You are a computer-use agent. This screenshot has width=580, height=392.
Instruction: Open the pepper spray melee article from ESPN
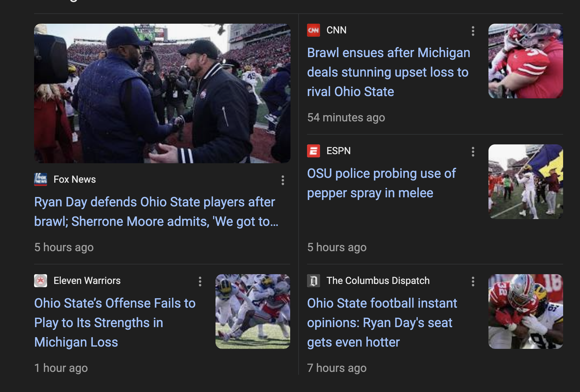pos(381,183)
